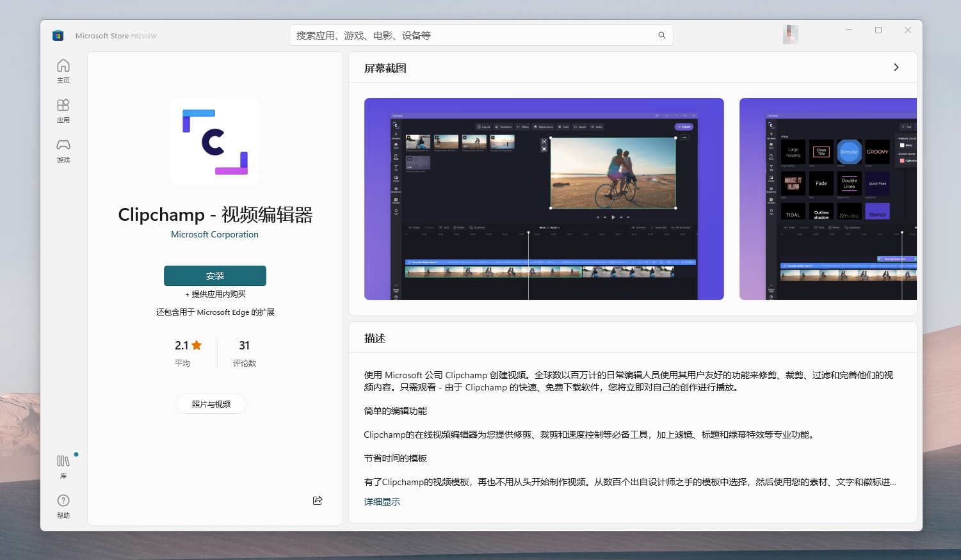
Task: Minimize the Microsoft Store window
Action: pyautogui.click(x=849, y=30)
